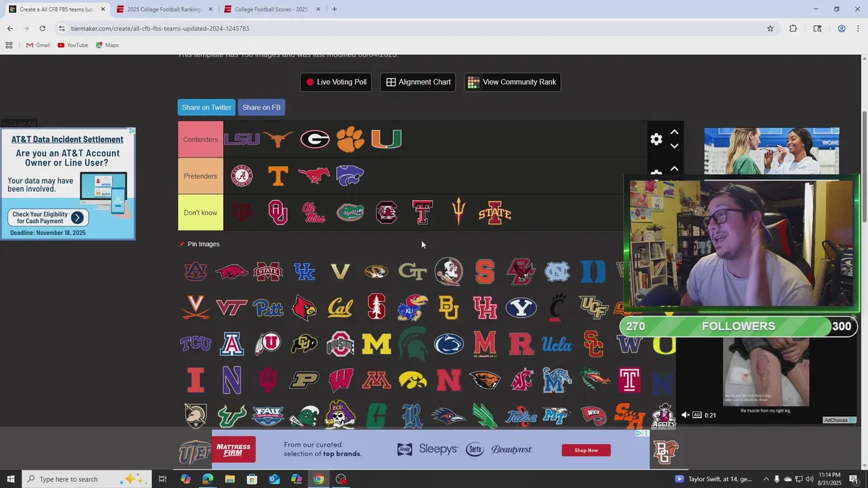Select the Vanderbilt V logo
The width and height of the screenshot is (868, 488).
(x=340, y=272)
